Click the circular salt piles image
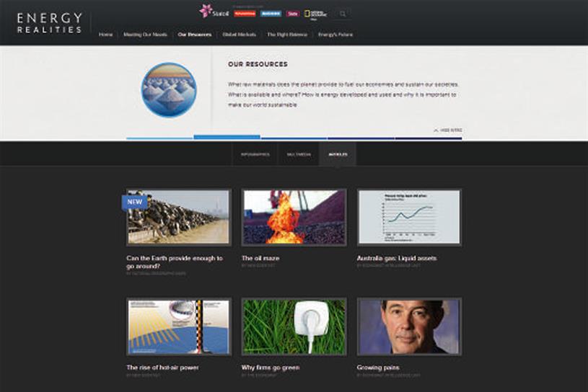 pyautogui.click(x=168, y=91)
